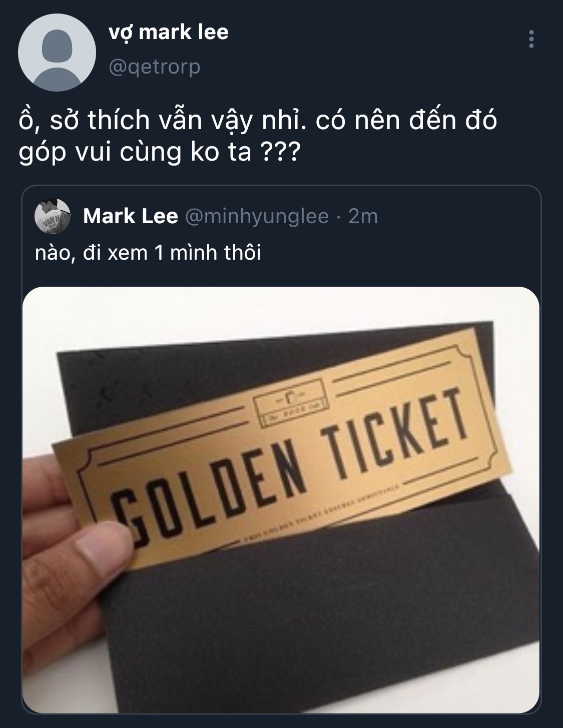This screenshot has height=728, width=563.
Task: Open the three-dot more options menu
Action: tap(531, 39)
